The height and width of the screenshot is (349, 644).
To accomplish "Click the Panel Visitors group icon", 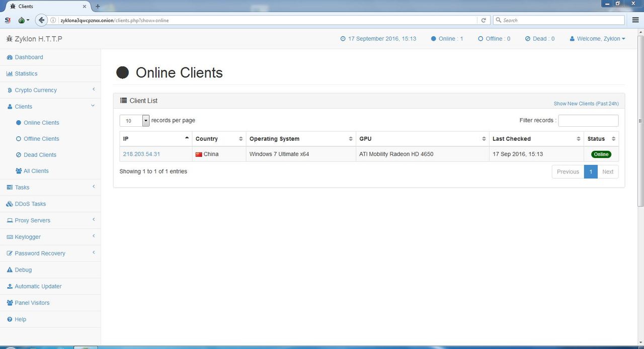I will pos(10,303).
